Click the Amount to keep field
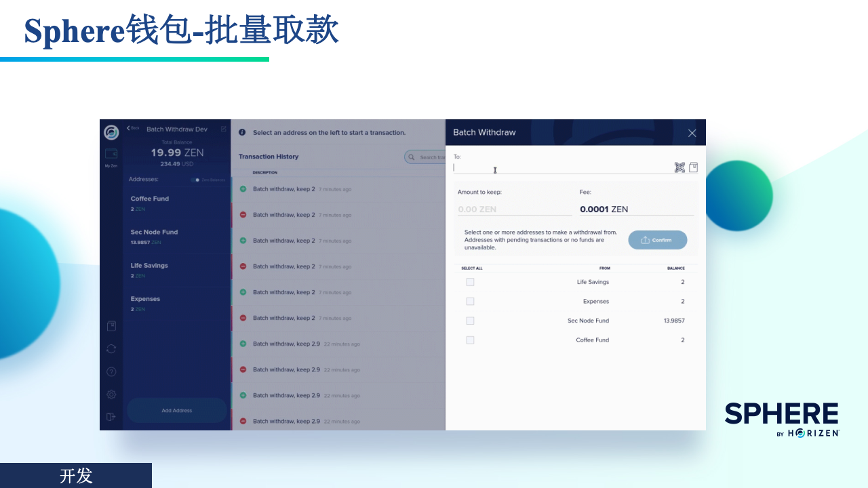 tap(515, 209)
